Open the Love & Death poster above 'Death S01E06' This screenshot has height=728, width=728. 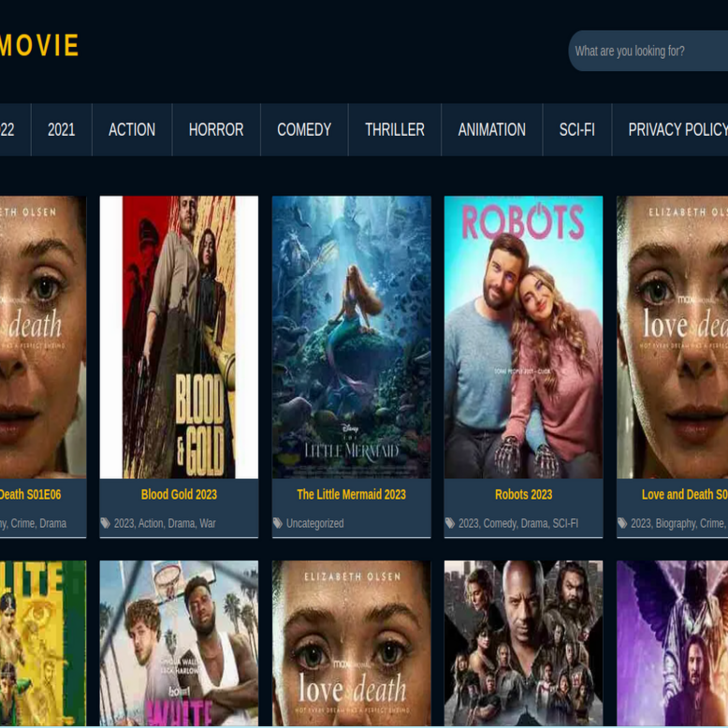click(43, 337)
